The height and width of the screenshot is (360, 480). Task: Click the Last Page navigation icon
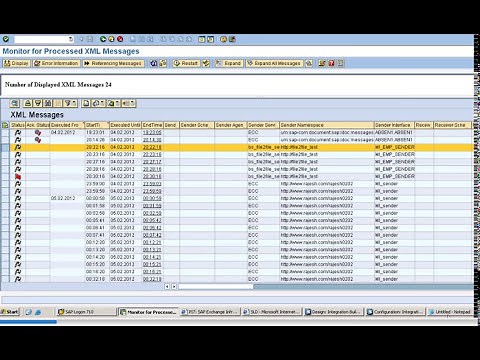189,39
